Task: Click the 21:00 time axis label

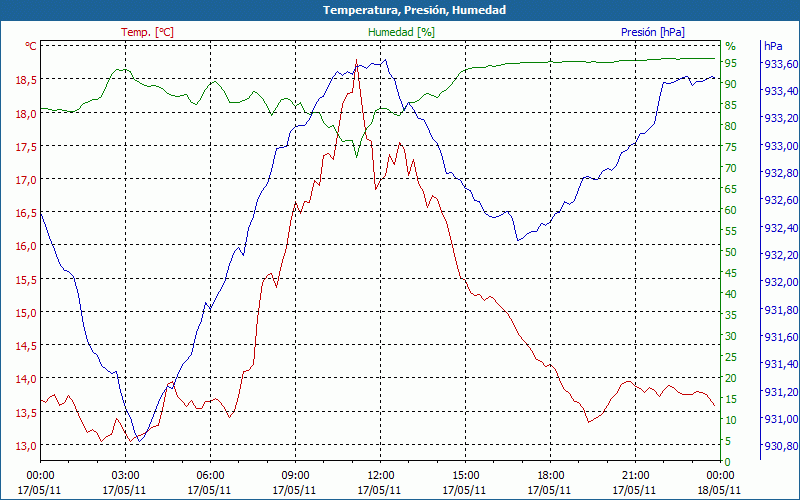Action: point(635,476)
